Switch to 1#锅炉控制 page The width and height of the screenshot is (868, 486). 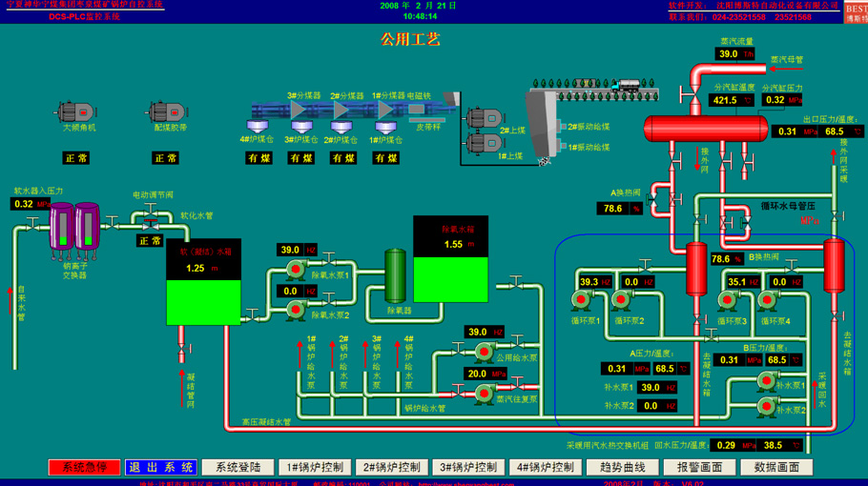314,467
